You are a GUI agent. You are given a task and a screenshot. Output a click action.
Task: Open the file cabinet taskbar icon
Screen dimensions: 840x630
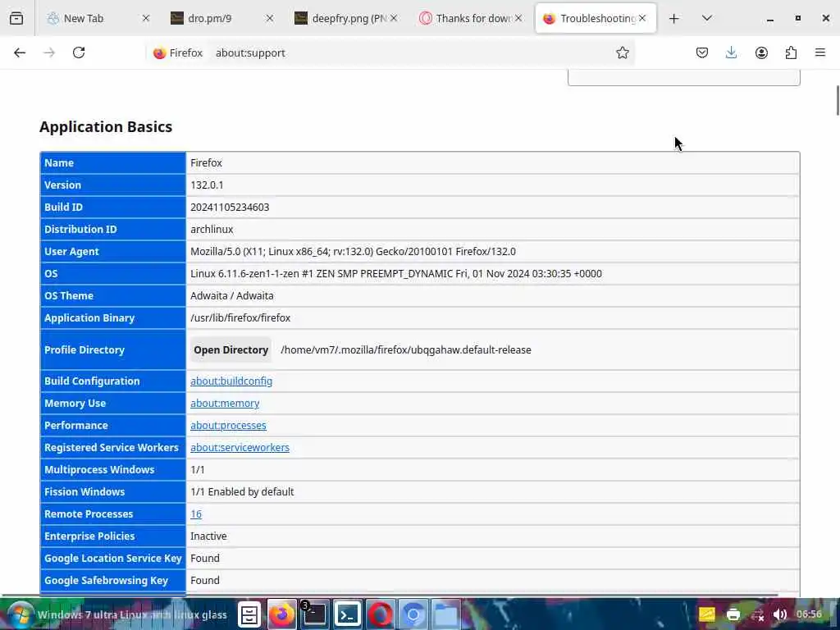[x=249, y=614]
